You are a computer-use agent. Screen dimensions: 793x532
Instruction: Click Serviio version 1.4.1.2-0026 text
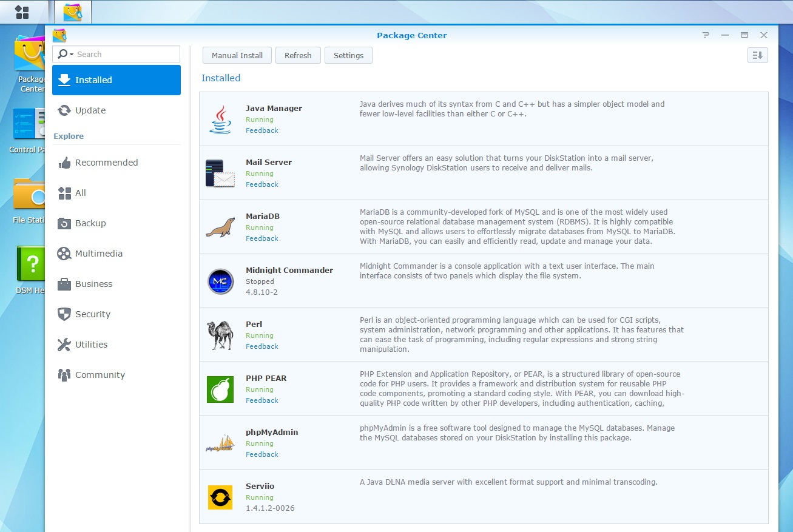click(270, 508)
